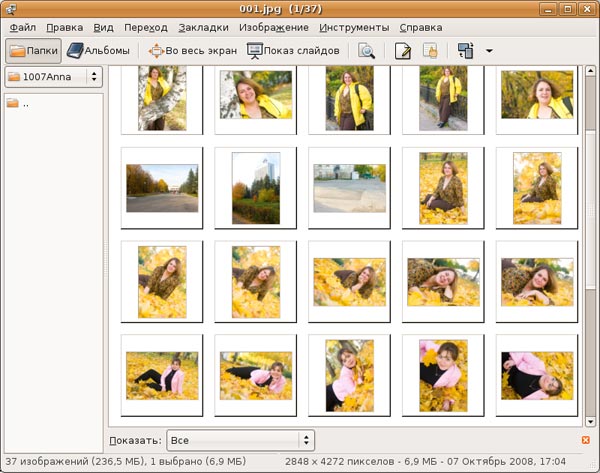Open the Показать filter combo box (Все)
This screenshot has width=600, height=473.
click(x=241, y=440)
